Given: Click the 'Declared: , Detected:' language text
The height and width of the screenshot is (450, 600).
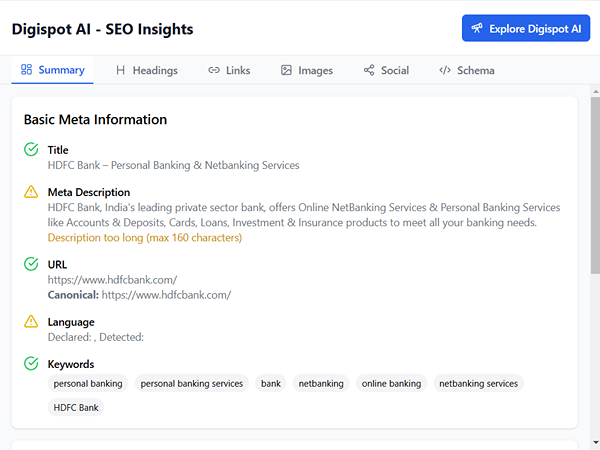Looking at the screenshot, I should (96, 337).
